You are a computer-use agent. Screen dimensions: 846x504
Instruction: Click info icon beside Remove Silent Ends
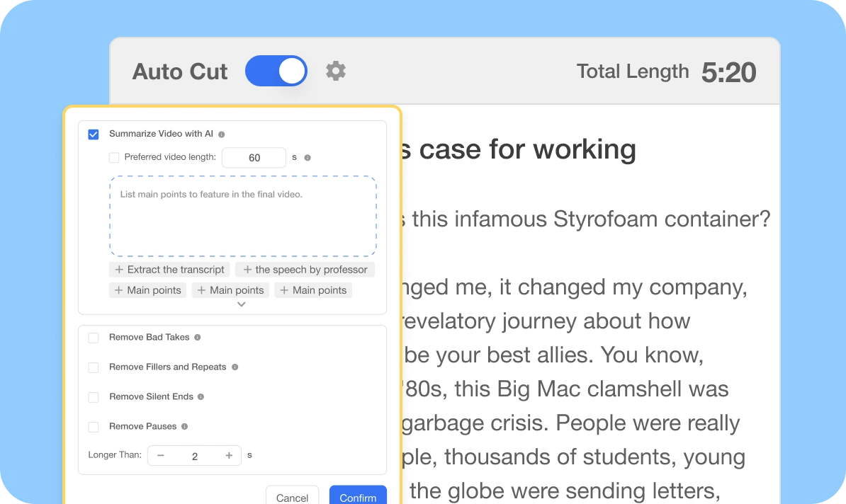point(201,397)
